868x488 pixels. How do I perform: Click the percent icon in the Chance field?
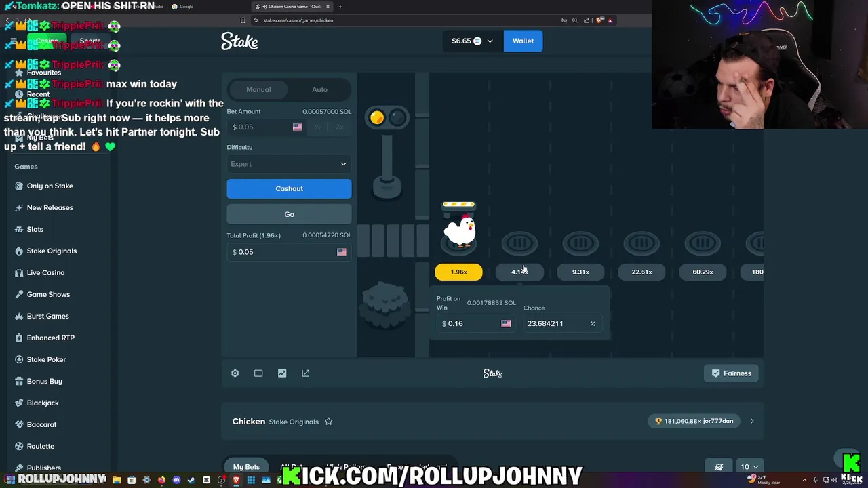[593, 324]
